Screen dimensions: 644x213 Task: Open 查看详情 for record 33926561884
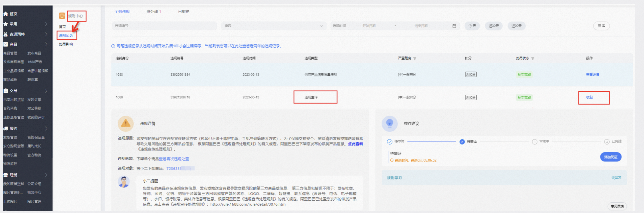[592, 75]
